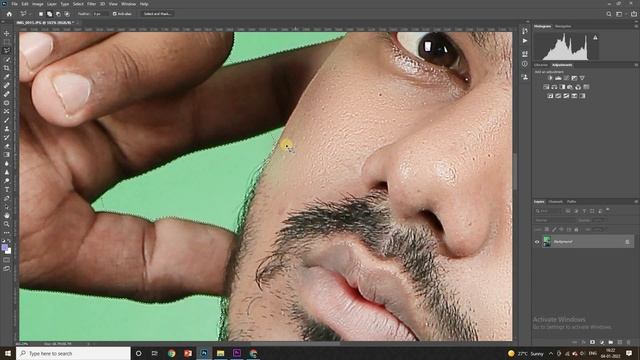
Task: Select the Eyedropper tool
Action: coord(7,77)
